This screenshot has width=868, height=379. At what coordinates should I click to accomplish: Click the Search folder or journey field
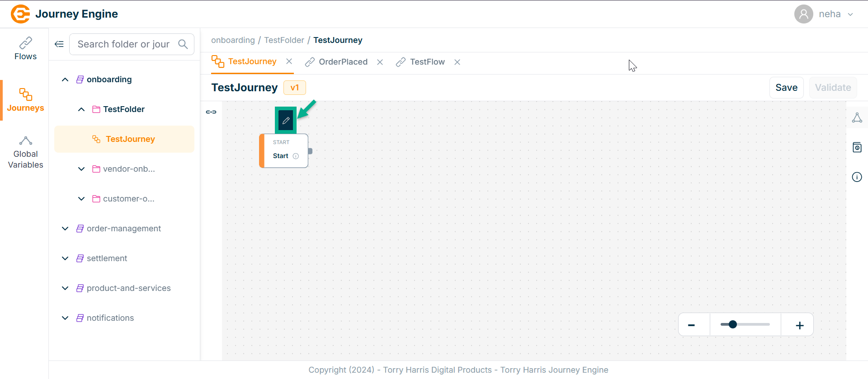[123, 44]
